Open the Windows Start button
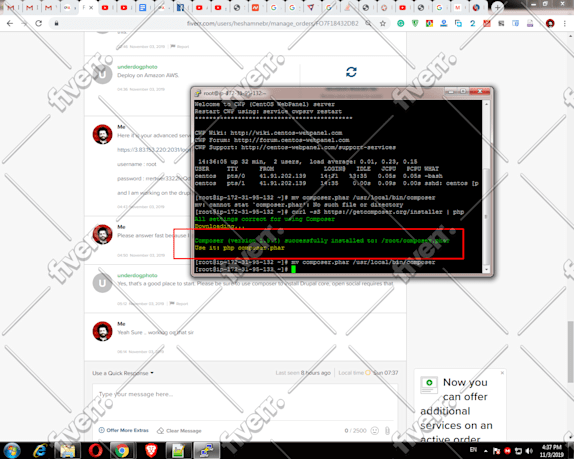This screenshot has height=459, width=574. click(x=12, y=451)
